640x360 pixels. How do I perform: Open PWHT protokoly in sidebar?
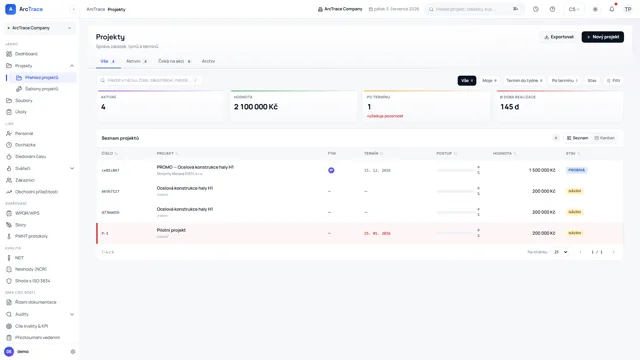point(31,236)
